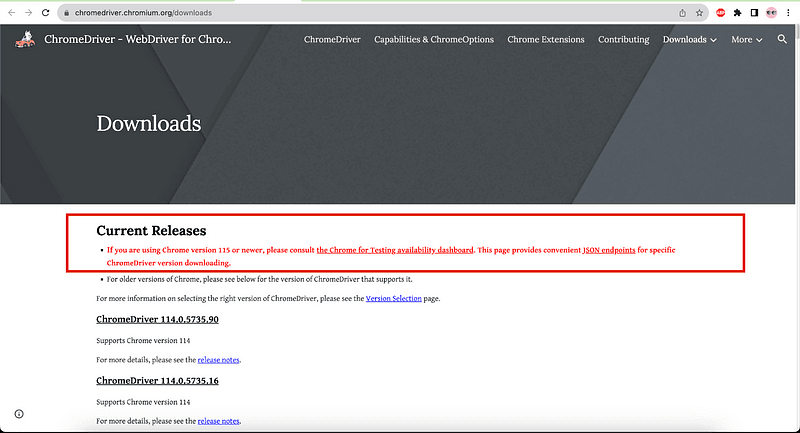Viewport: 800px width, 433px height.
Task: Expand the Downloads nav dropdown
Action: [689, 39]
